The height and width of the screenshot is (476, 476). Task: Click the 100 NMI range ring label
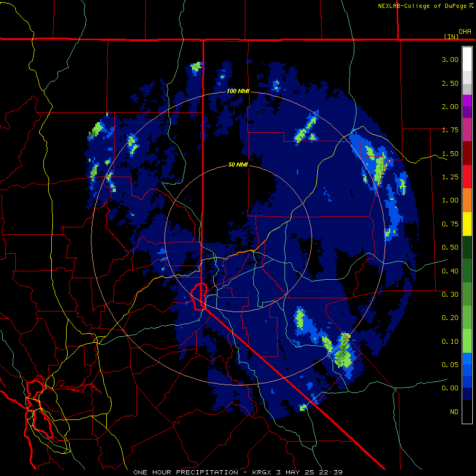click(x=238, y=91)
